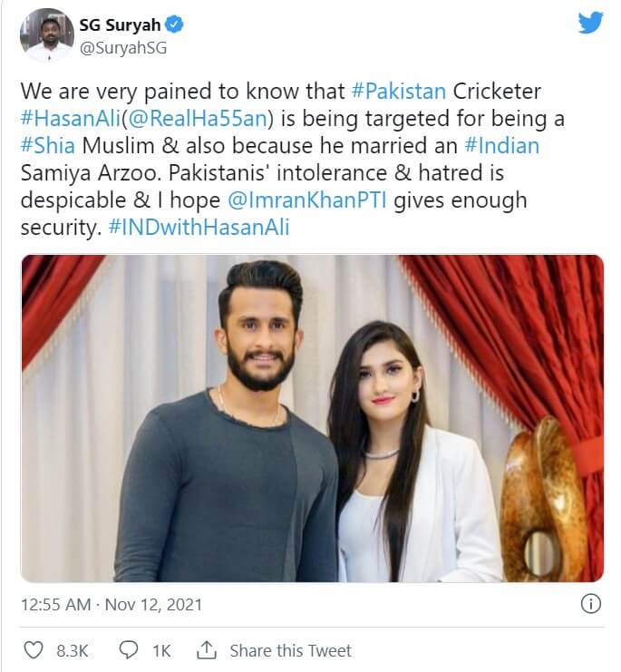Screen dimensions: 621x672
Task: Visit the @RealHa55an mention
Action: tap(198, 119)
